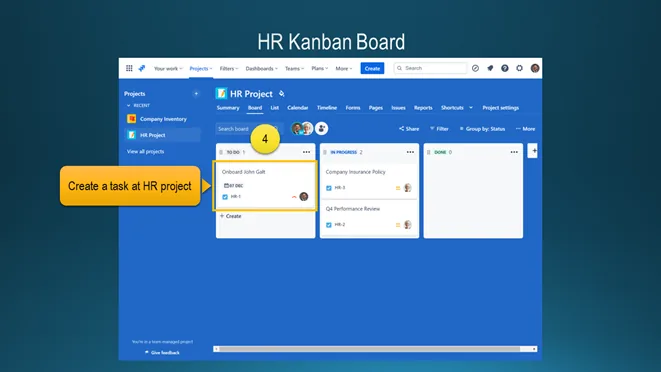Open the Project settings tab
The image size is (661, 372).
click(500, 108)
